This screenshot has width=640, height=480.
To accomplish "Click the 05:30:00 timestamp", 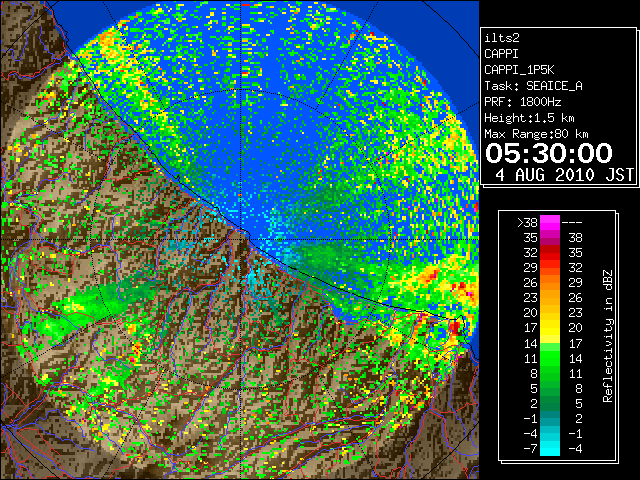I will (549, 153).
